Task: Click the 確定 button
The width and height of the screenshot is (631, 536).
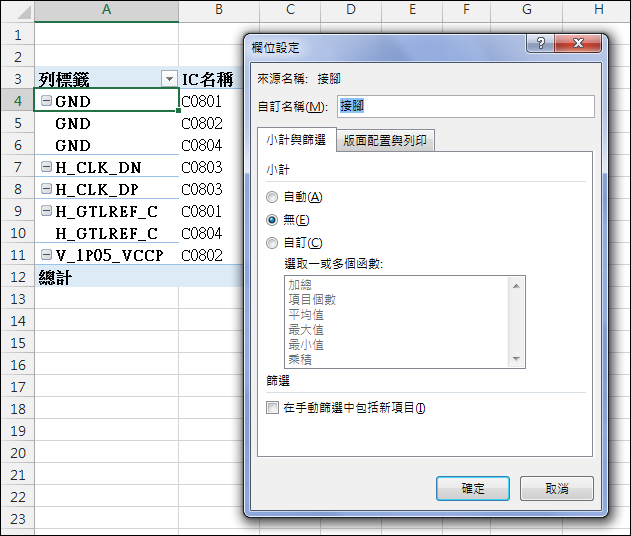Action: 473,489
